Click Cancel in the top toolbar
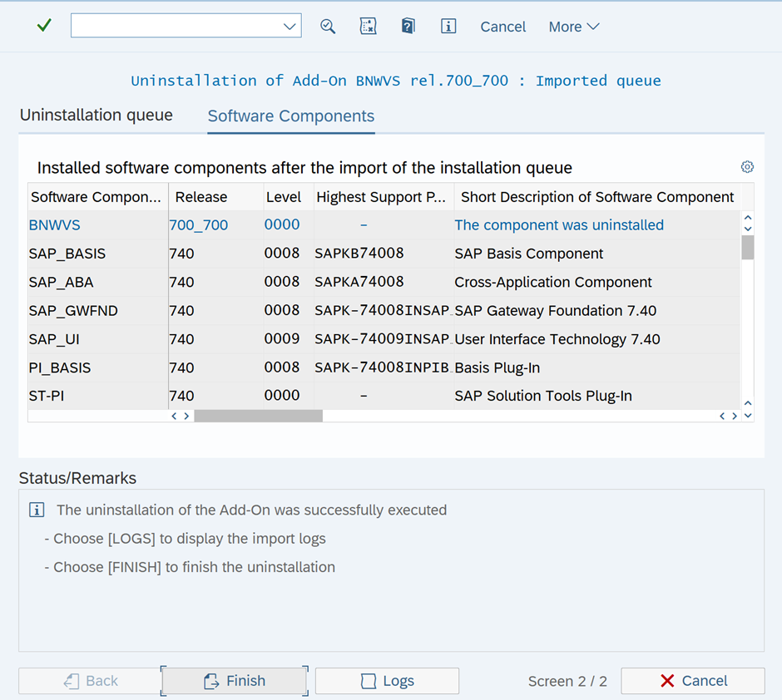Viewport: 782px width, 700px height. (x=502, y=27)
